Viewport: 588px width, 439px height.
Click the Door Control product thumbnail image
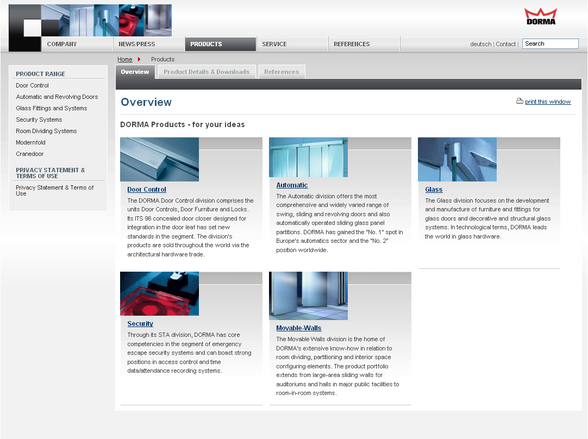[159, 159]
